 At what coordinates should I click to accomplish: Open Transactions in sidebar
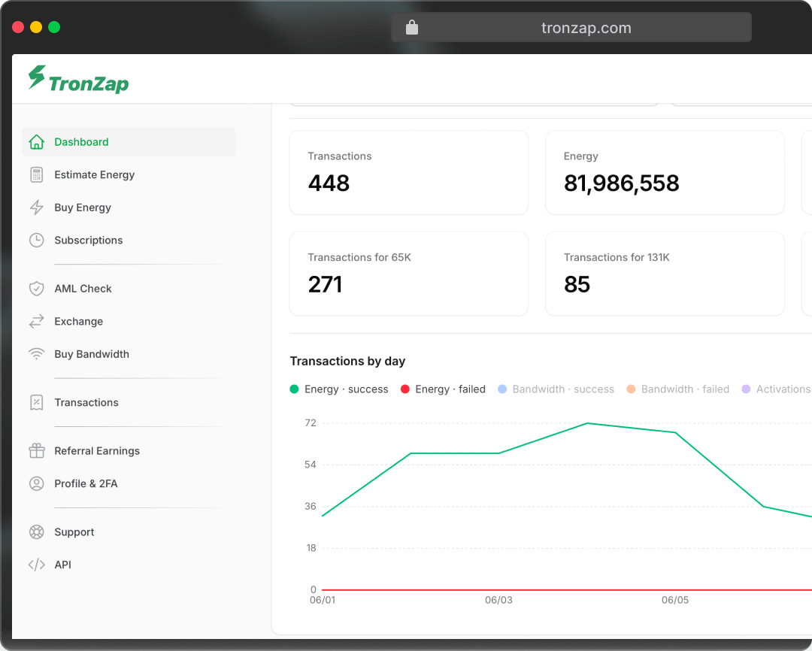[129, 402]
